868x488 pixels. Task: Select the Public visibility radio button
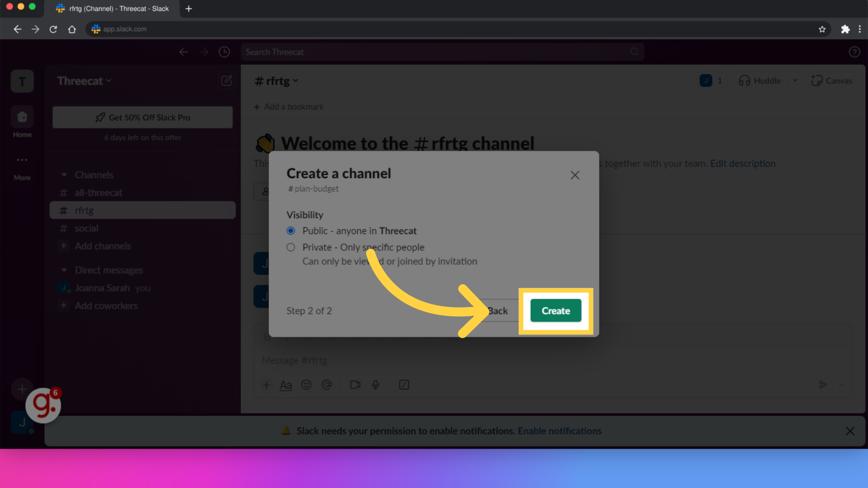[x=291, y=231]
